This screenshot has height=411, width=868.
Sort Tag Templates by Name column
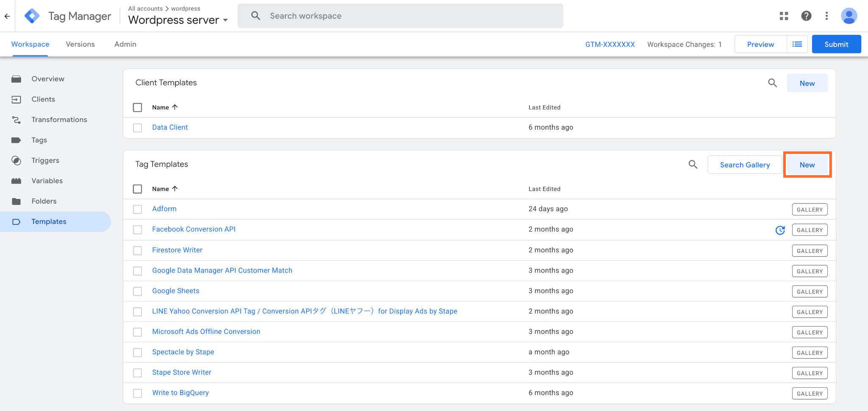(x=165, y=189)
